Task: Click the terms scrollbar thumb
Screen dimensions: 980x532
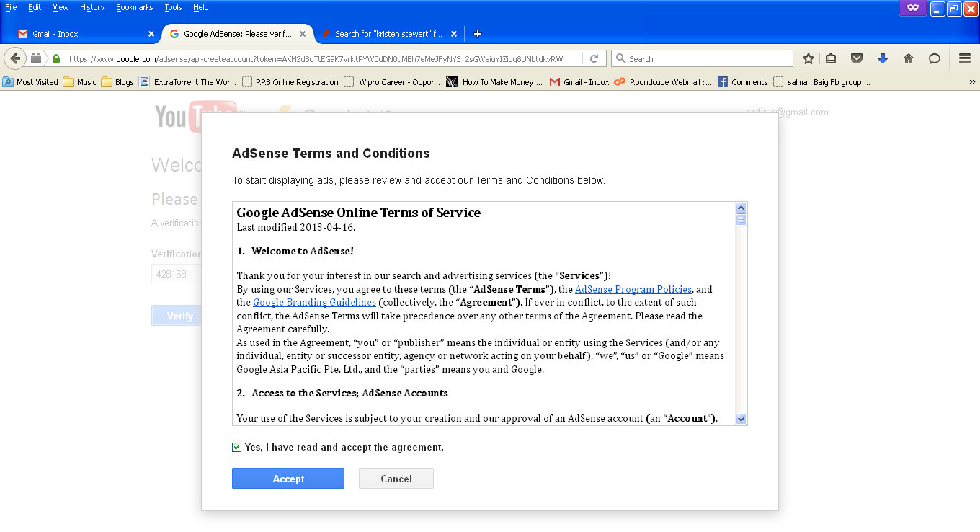Action: pyautogui.click(x=741, y=221)
